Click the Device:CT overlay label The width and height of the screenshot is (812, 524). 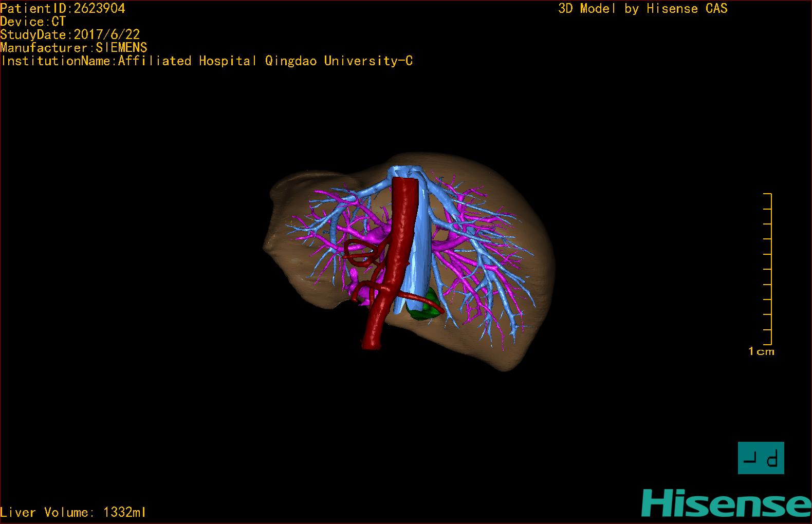[33, 22]
